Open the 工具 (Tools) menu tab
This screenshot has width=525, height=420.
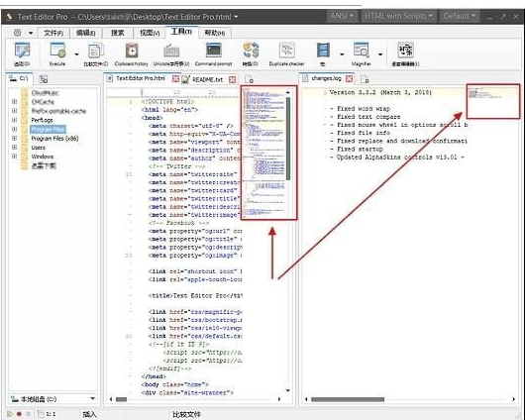pyautogui.click(x=182, y=32)
